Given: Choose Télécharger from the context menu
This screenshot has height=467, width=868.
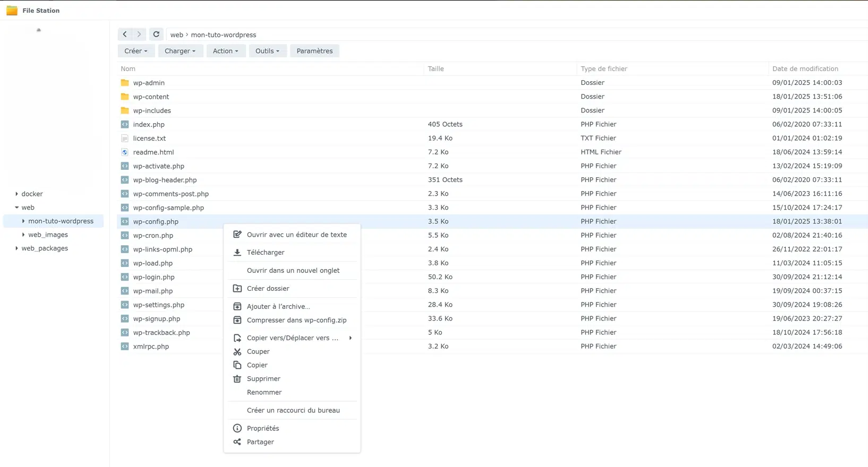Looking at the screenshot, I should click(266, 253).
